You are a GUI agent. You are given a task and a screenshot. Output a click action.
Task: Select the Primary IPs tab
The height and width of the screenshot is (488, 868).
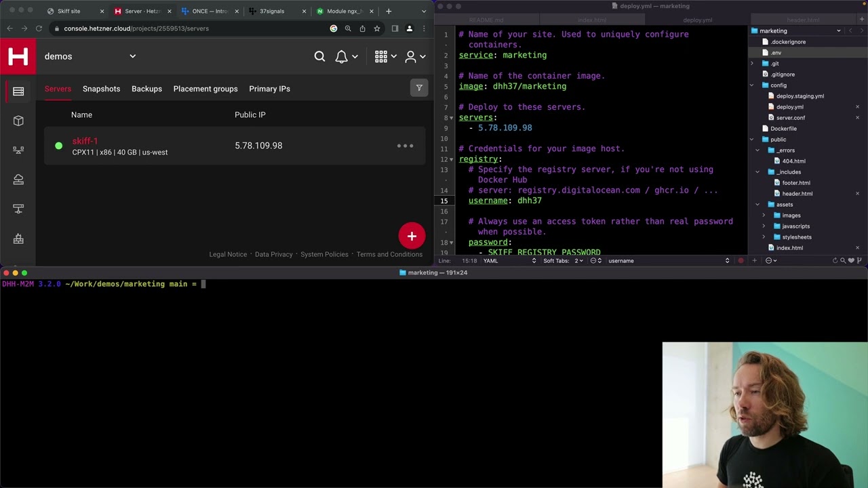pyautogui.click(x=269, y=89)
